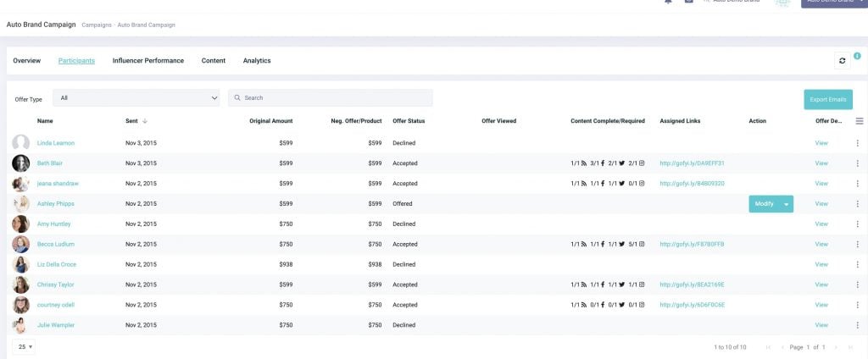Click the $938 original amount for Liz Della Croce
This screenshot has width=868, height=359.
[287, 264]
